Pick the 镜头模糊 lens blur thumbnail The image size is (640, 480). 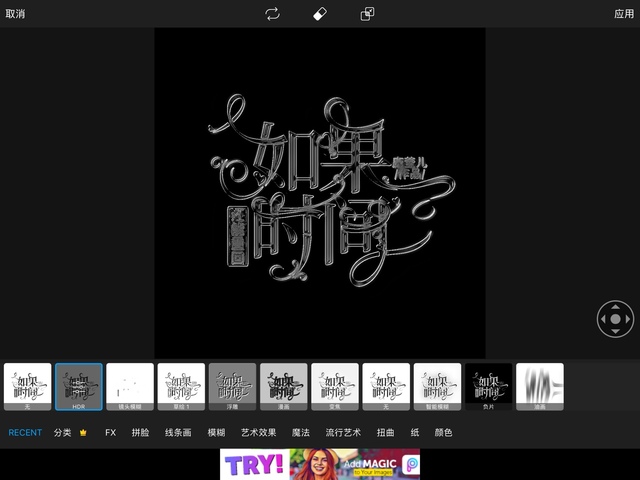(130, 386)
